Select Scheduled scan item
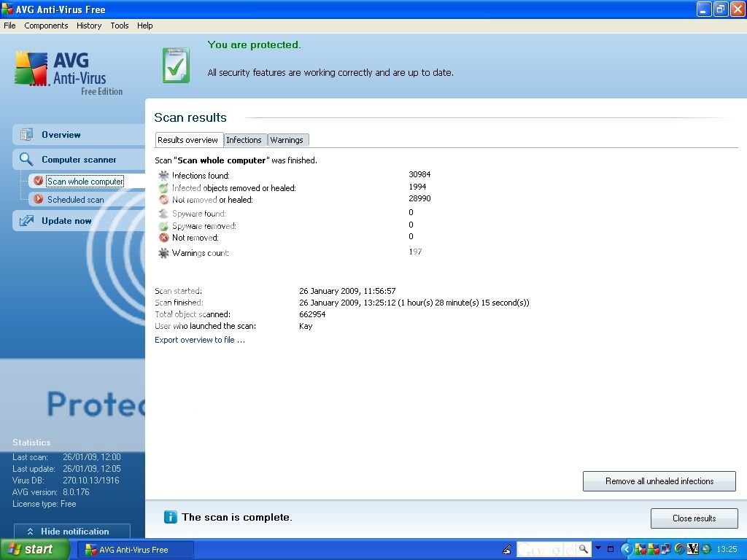 coord(75,200)
